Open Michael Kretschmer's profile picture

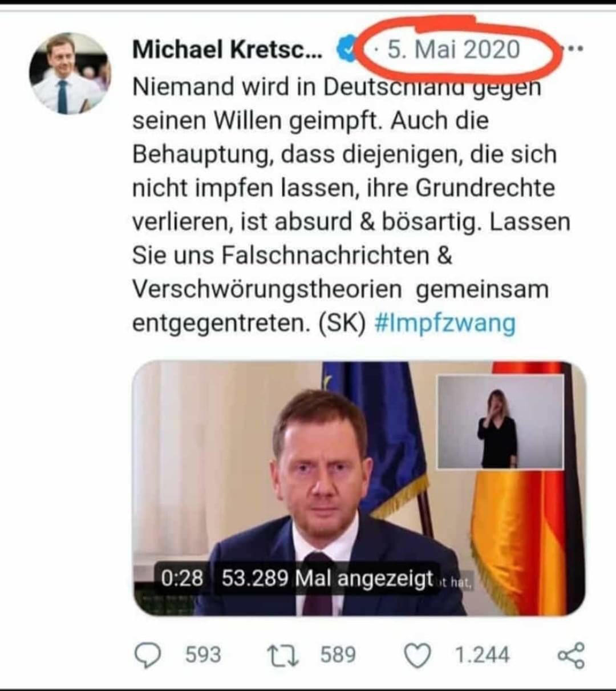tap(70, 74)
